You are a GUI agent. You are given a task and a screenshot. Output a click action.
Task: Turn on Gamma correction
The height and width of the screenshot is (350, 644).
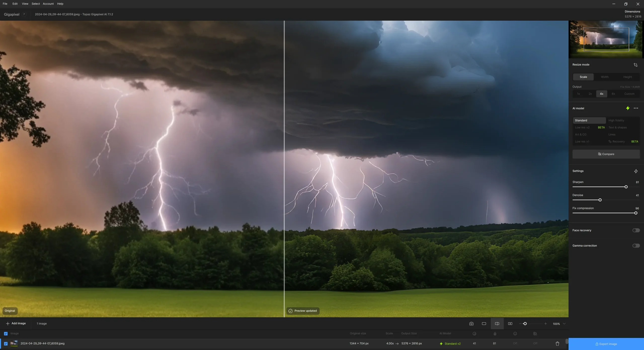636,246
